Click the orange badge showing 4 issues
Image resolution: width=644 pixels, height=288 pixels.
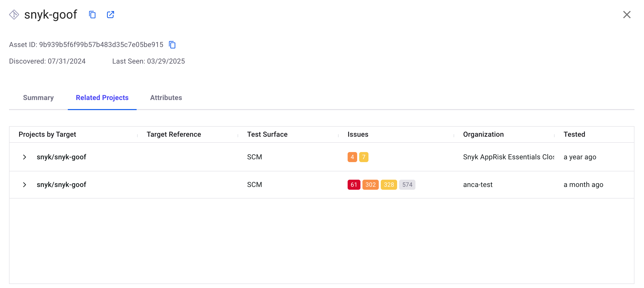[352, 157]
